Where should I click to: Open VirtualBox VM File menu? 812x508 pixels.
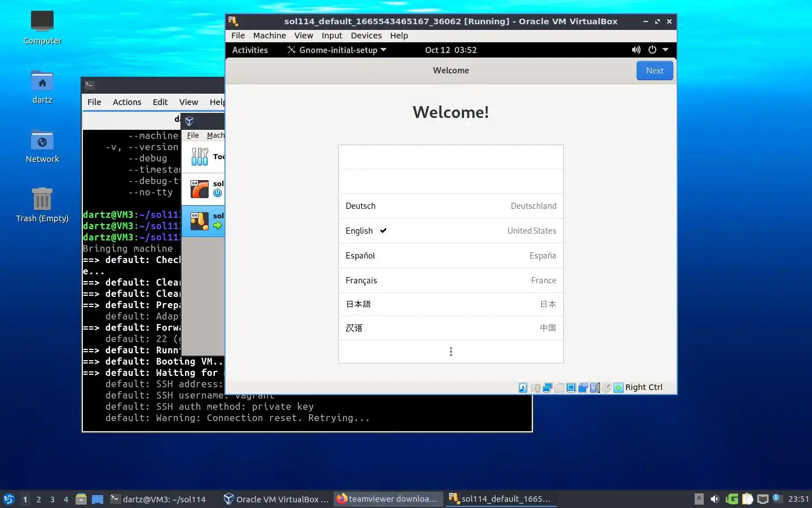pyautogui.click(x=238, y=36)
